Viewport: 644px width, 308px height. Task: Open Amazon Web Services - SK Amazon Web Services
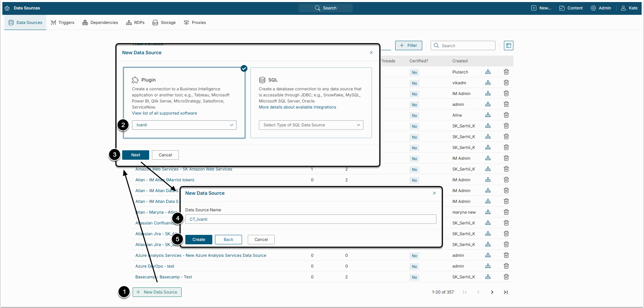[184, 169]
